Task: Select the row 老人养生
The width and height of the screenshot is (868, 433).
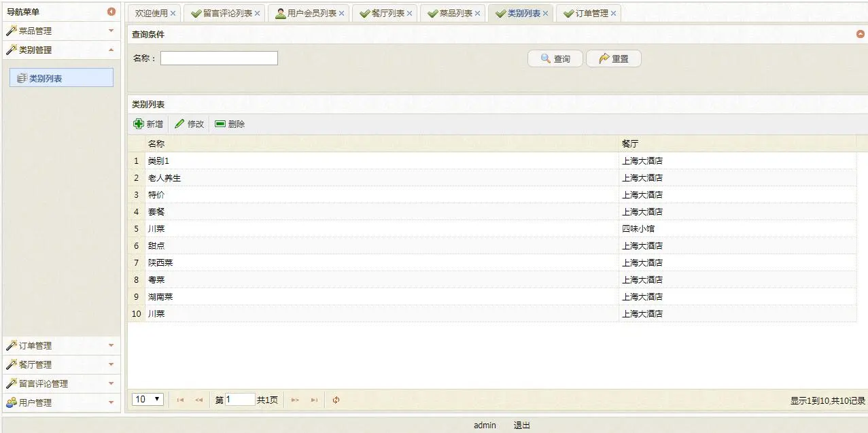Action: click(x=492, y=178)
